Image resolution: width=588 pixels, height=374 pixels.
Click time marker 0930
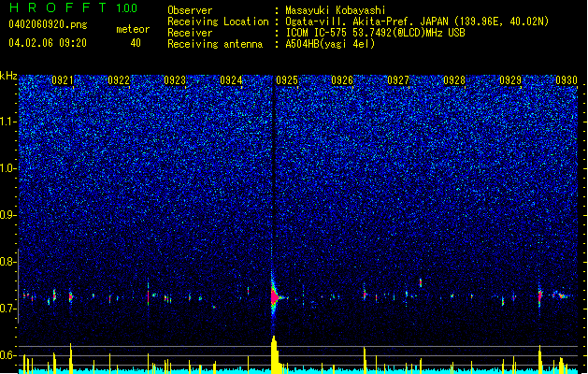pyautogui.click(x=566, y=80)
